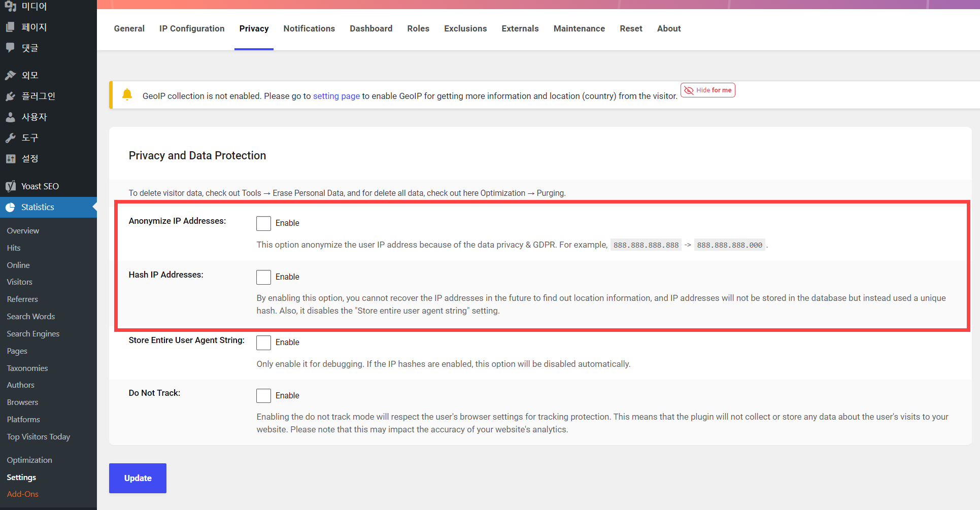Click 설정 menu label
This screenshot has height=510, width=980.
[x=30, y=158]
